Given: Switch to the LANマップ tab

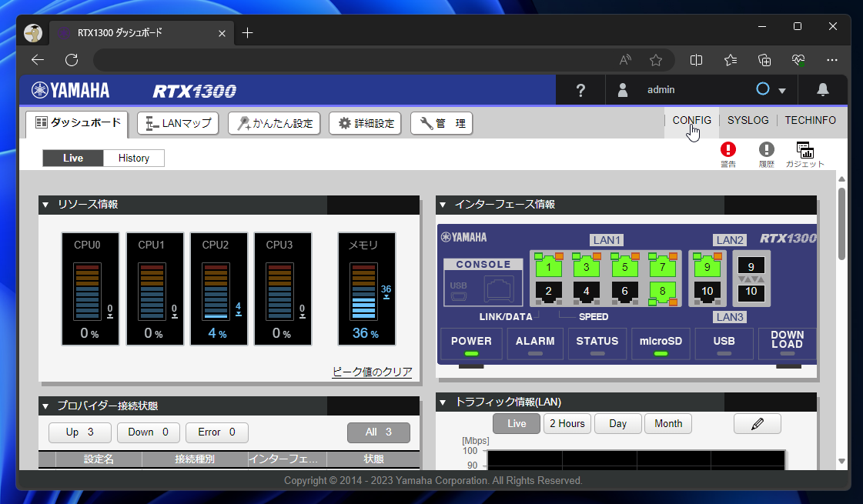Looking at the screenshot, I should tap(178, 123).
